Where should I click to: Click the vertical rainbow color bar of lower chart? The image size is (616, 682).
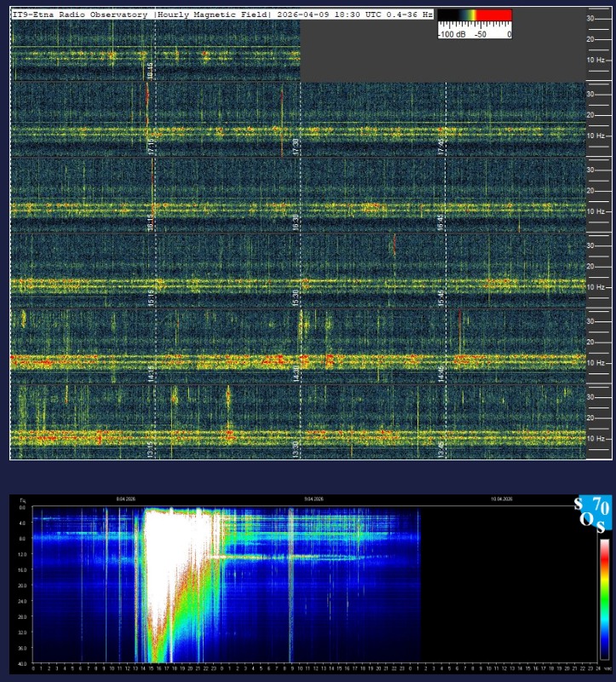605,596
